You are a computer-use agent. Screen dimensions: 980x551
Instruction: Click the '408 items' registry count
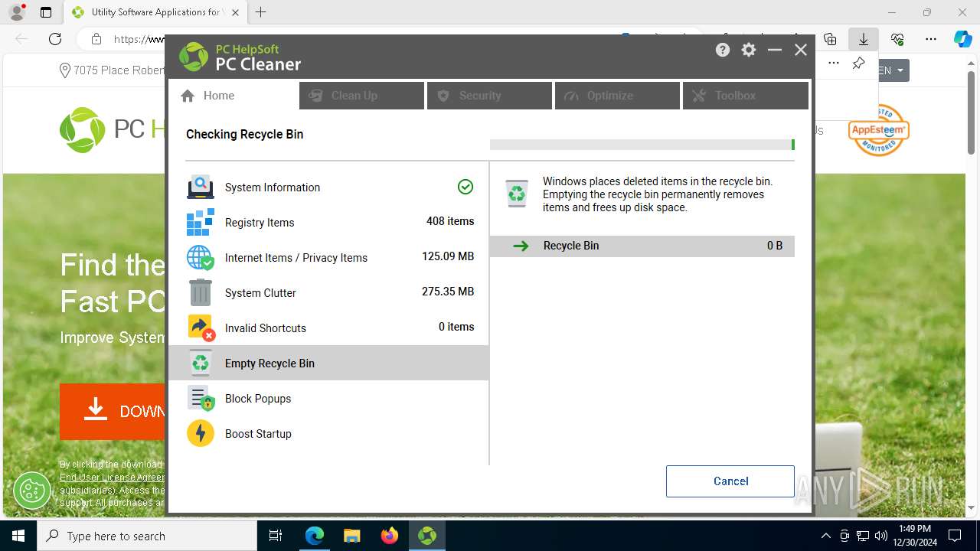pyautogui.click(x=450, y=221)
